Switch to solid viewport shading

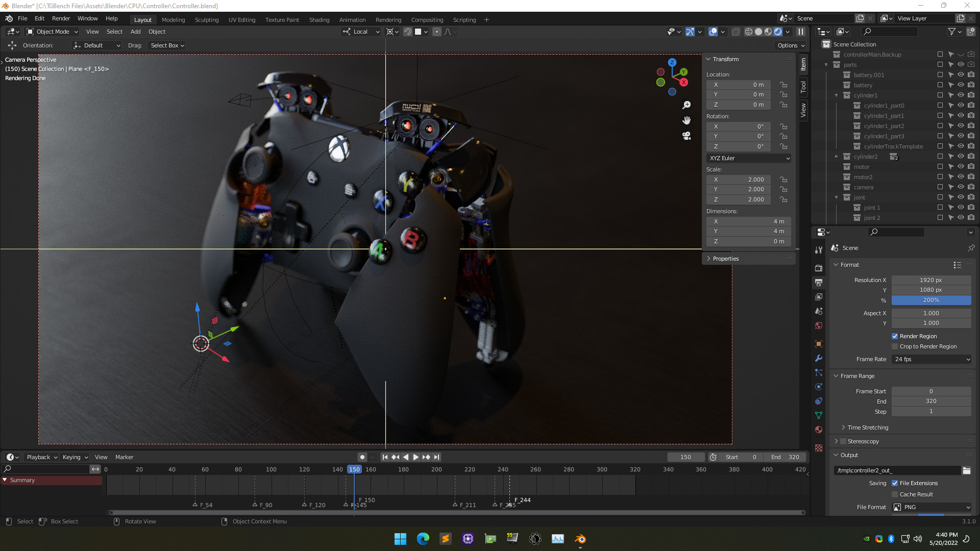pyautogui.click(x=758, y=32)
